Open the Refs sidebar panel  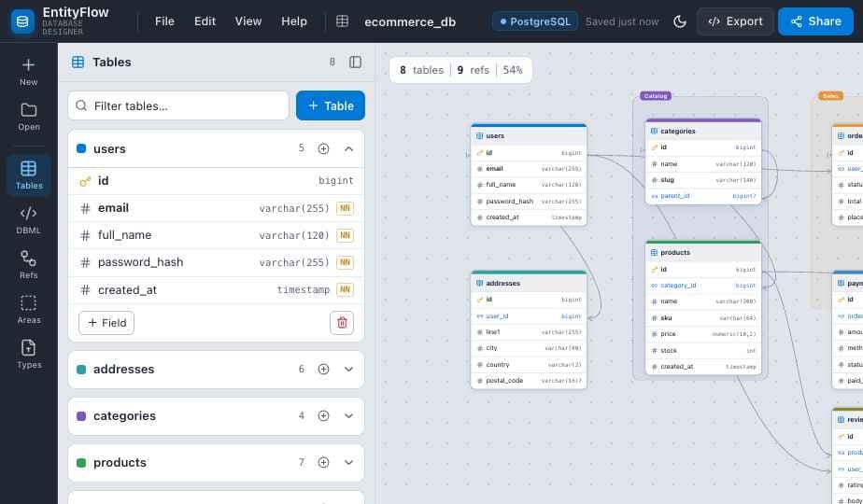click(29, 265)
